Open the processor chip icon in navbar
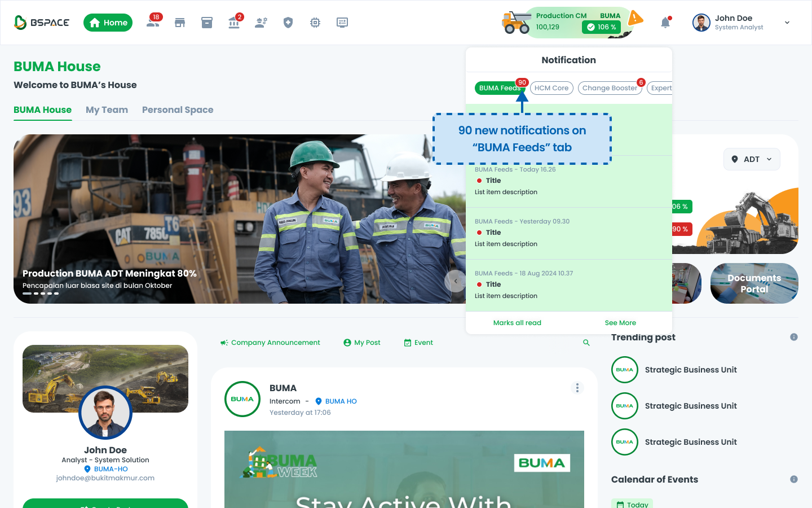 [x=315, y=23]
